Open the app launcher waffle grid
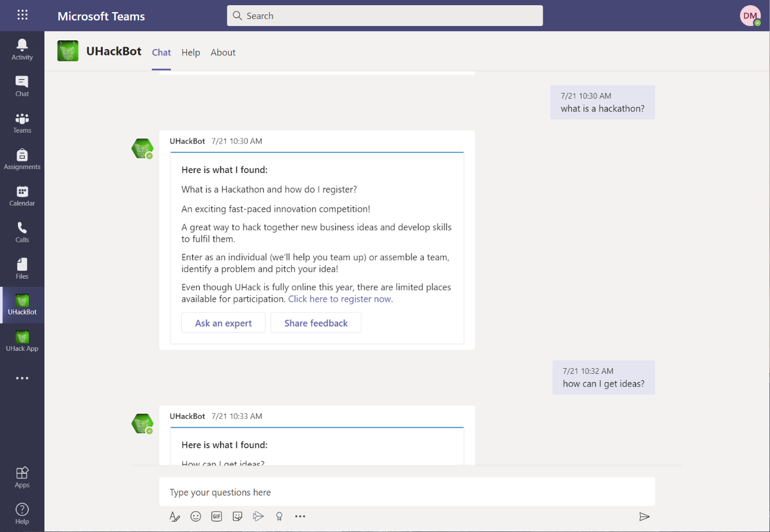Screen dimensions: 770x532 pyautogui.click(x=23, y=16)
